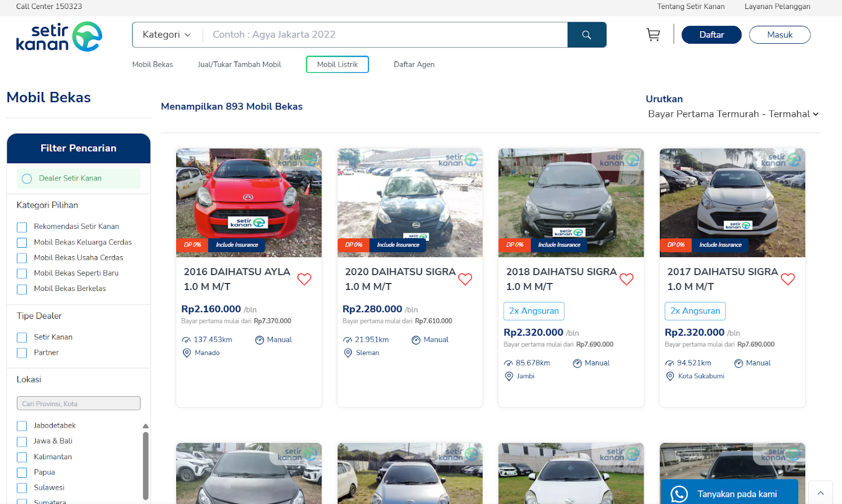The width and height of the screenshot is (842, 504).
Task: Click transmission icon on 2020 Sigra card
Action: click(416, 340)
